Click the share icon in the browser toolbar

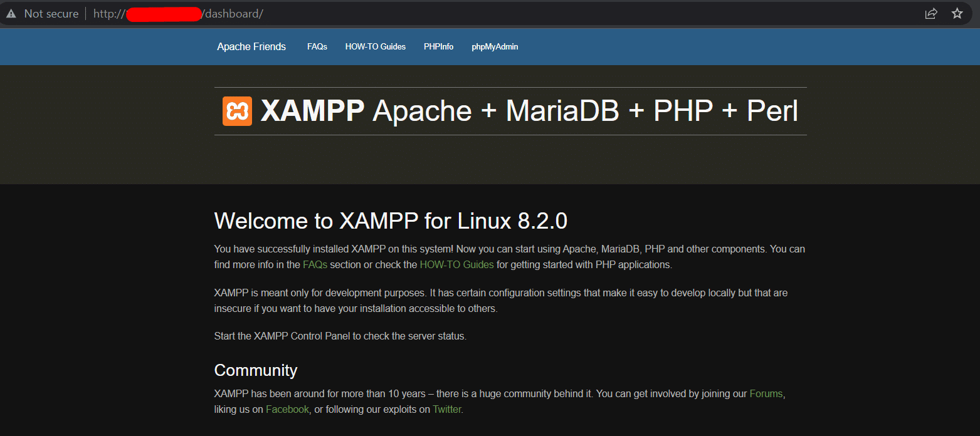932,13
